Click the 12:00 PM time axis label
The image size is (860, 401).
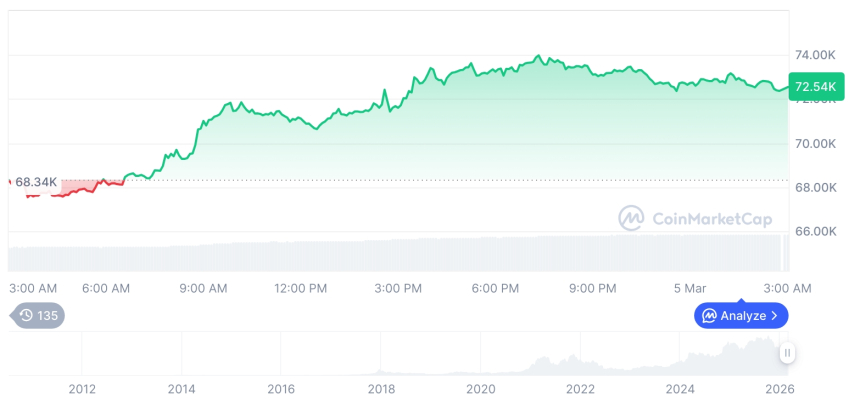pyautogui.click(x=300, y=288)
